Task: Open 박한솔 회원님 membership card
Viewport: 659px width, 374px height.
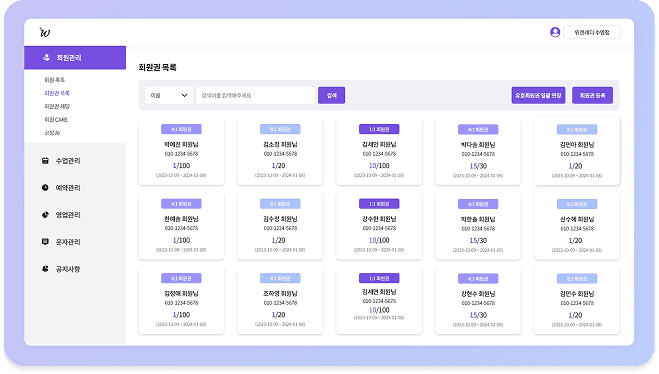Action: [478, 226]
